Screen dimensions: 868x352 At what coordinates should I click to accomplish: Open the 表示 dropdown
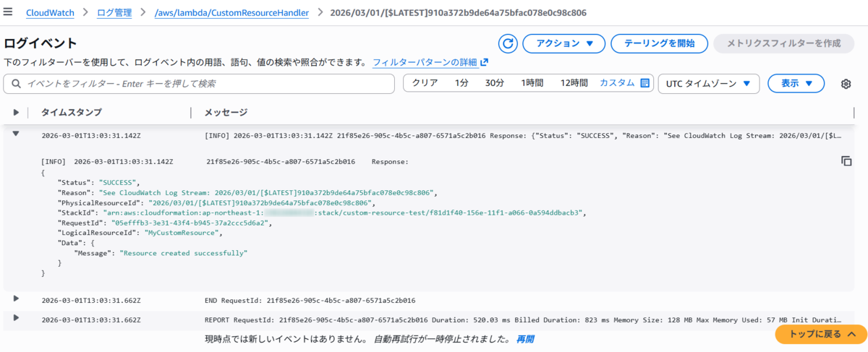[796, 83]
